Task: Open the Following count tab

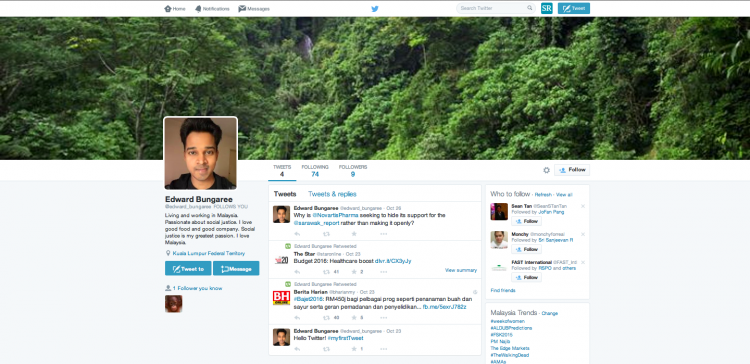Action: coord(315,171)
